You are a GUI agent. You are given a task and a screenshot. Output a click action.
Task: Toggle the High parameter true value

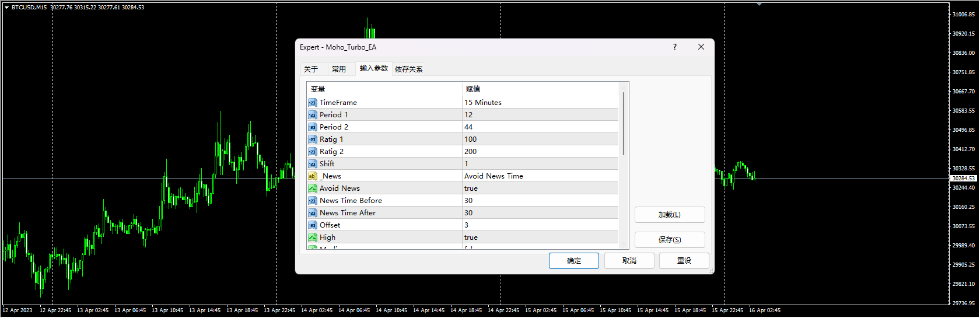(471, 237)
